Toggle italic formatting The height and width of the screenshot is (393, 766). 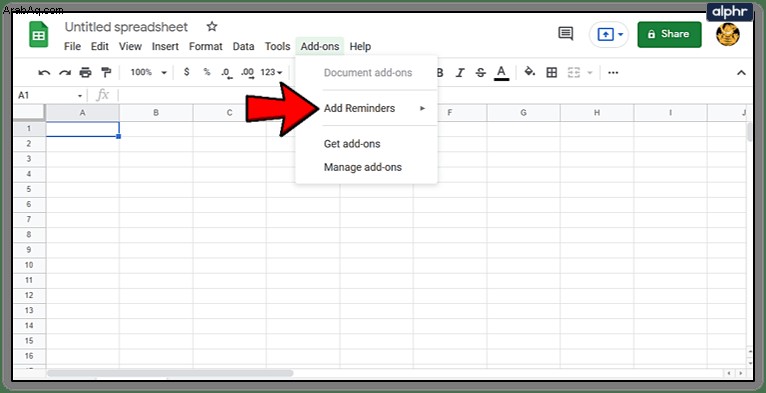coord(460,73)
